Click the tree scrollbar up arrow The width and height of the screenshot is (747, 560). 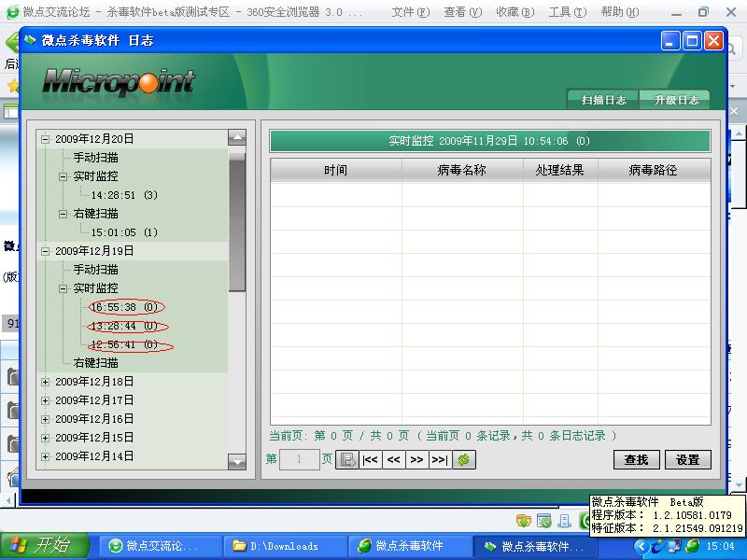[x=237, y=137]
